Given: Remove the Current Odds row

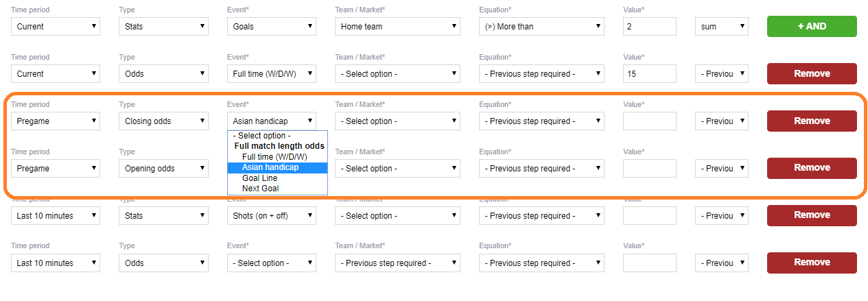Looking at the screenshot, I should point(812,73).
